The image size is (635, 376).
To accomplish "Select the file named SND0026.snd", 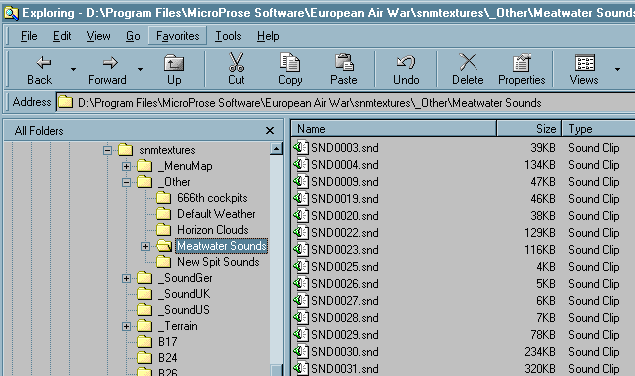I will [x=345, y=284].
